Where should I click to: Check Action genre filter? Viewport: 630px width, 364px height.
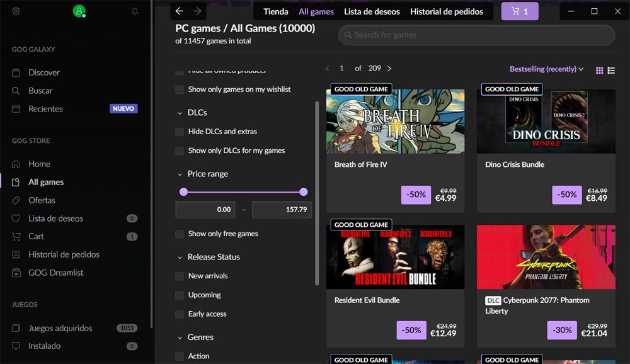point(180,356)
